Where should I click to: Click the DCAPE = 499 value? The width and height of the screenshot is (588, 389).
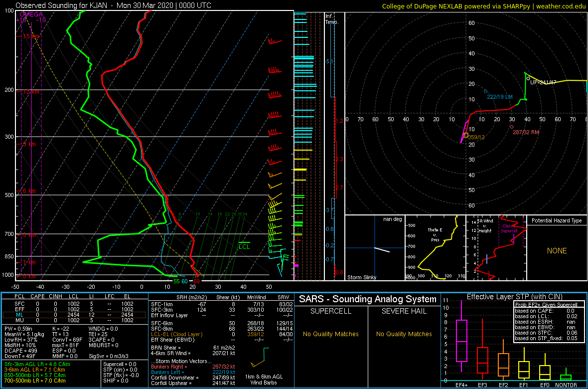[19, 351]
